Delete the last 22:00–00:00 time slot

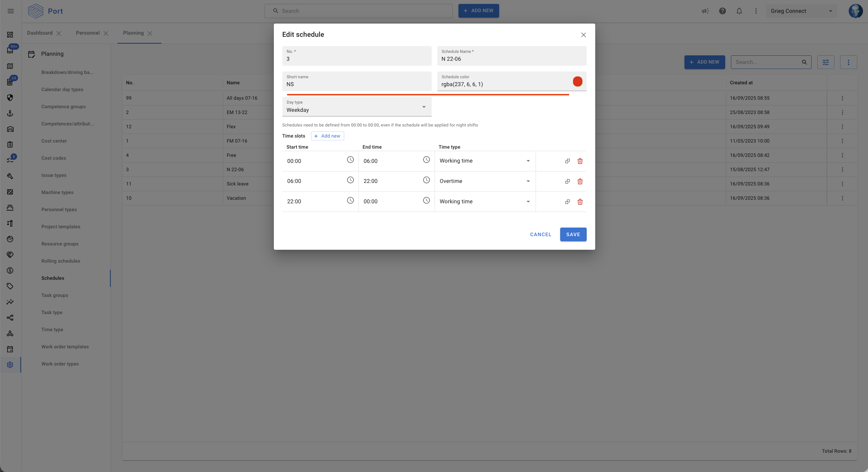tap(580, 202)
